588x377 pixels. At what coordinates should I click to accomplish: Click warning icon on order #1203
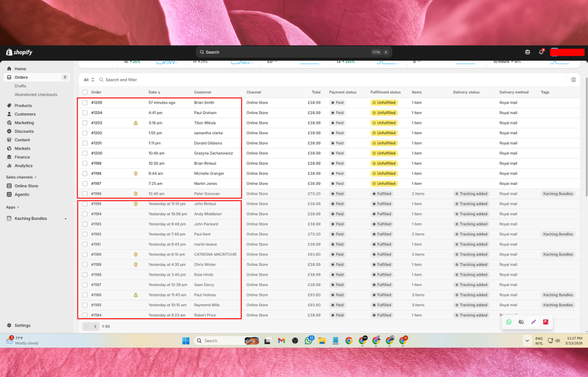pyautogui.click(x=136, y=123)
